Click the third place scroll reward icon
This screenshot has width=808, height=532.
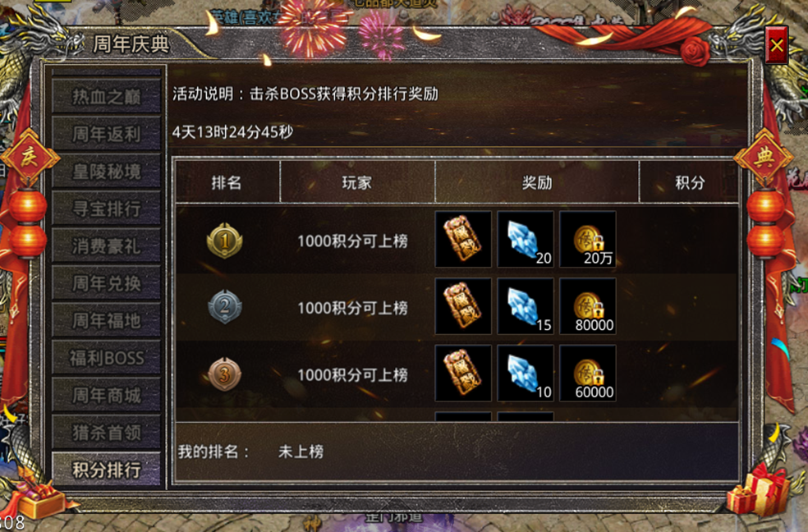point(463,374)
